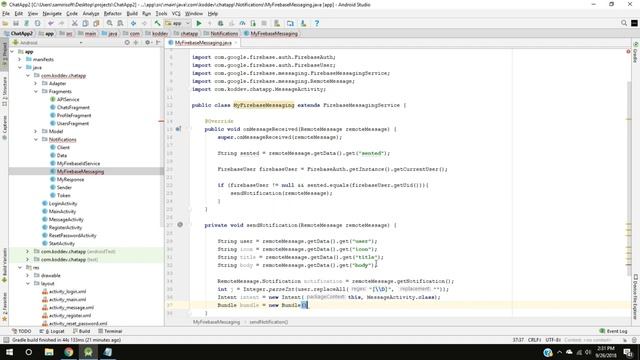Select ChatsFragment in project tree
This screenshot has width=640, height=360.
pyautogui.click(x=73, y=107)
